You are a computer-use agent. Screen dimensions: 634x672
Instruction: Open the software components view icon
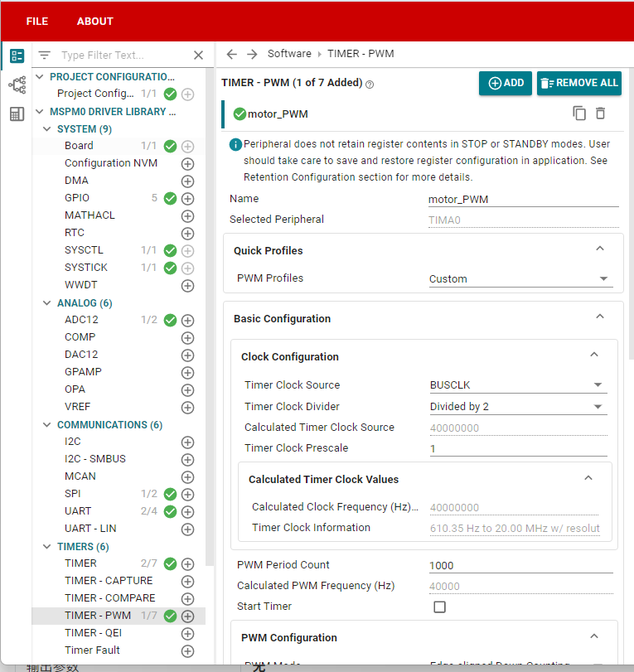[x=17, y=56]
